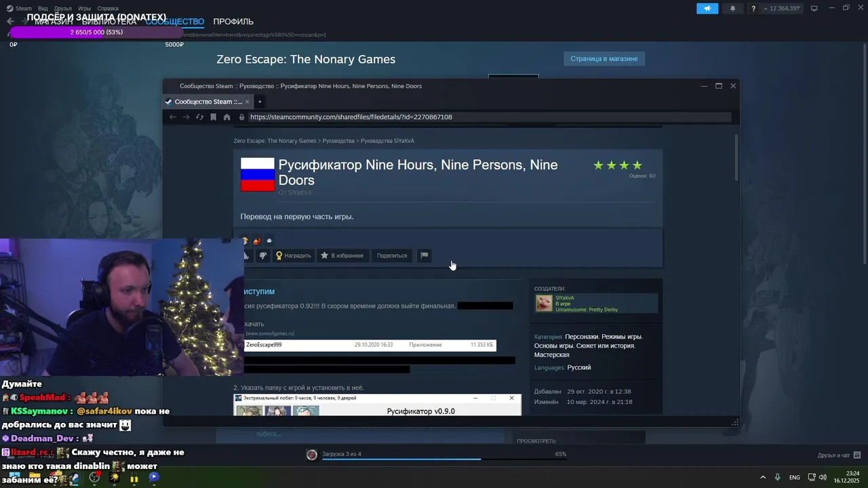Image resolution: width=868 pixels, height=488 pixels.
Task: Open the Steam menu in the menu bar
Action: 24,8
